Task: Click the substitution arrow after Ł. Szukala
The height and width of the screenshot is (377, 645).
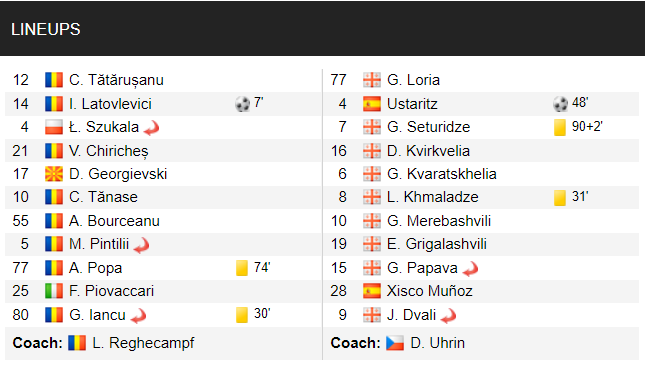Action: [151, 128]
